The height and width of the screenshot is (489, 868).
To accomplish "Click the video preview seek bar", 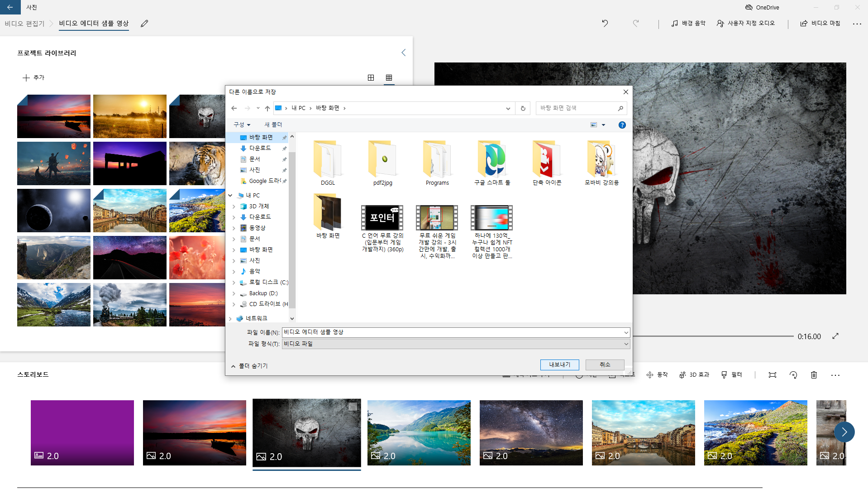I will pos(713,336).
